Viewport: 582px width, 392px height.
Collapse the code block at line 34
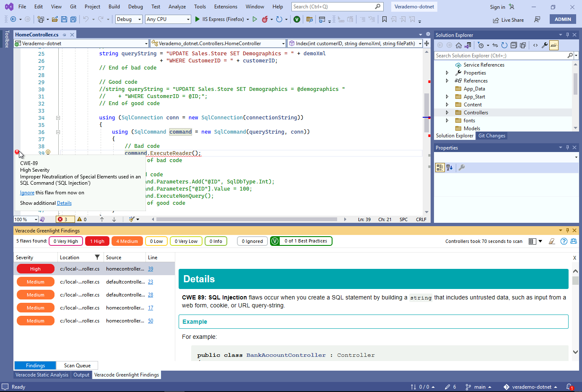(58, 118)
